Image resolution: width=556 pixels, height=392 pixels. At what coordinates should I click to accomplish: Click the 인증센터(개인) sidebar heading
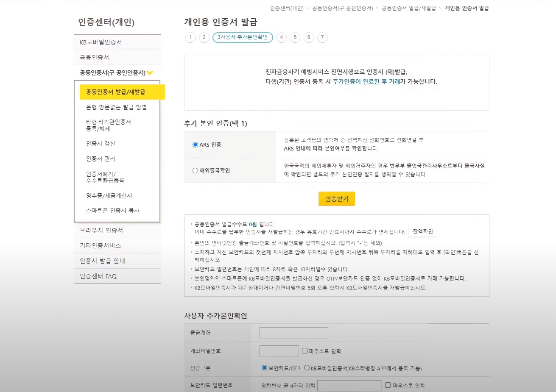(x=106, y=22)
